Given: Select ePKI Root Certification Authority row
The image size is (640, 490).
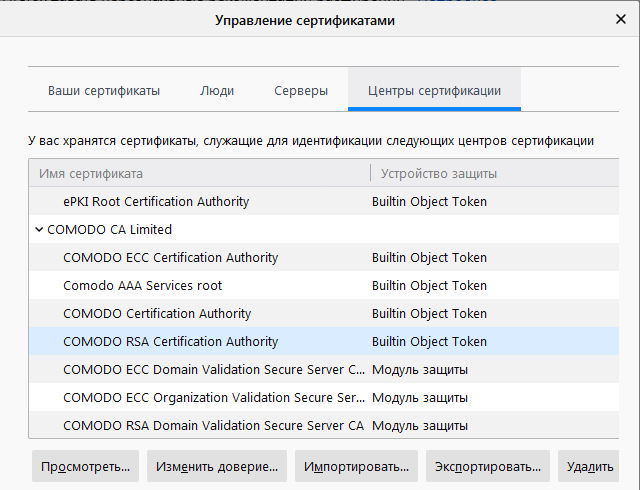Looking at the screenshot, I should tap(324, 201).
